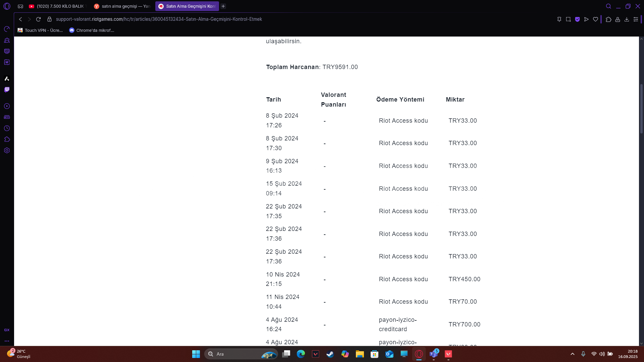Image resolution: width=644 pixels, height=362 pixels.
Task: Click the 15 Şub 2024 09:14 date cell
Action: click(x=284, y=188)
